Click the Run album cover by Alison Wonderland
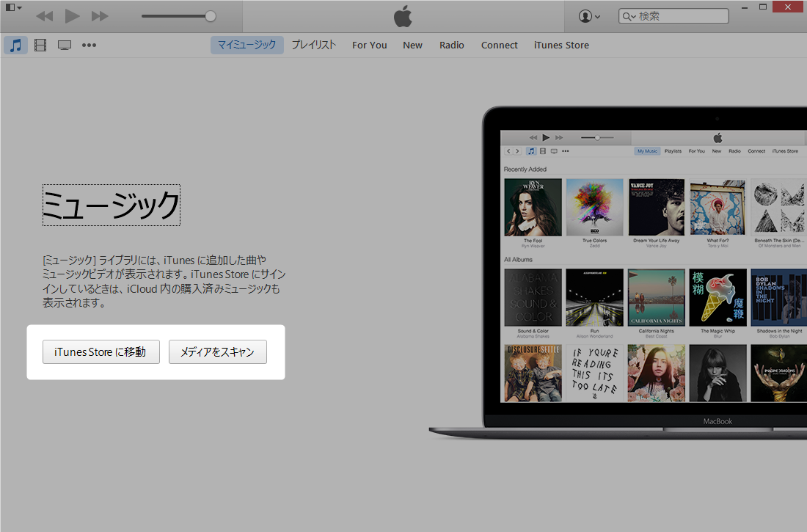 594,297
